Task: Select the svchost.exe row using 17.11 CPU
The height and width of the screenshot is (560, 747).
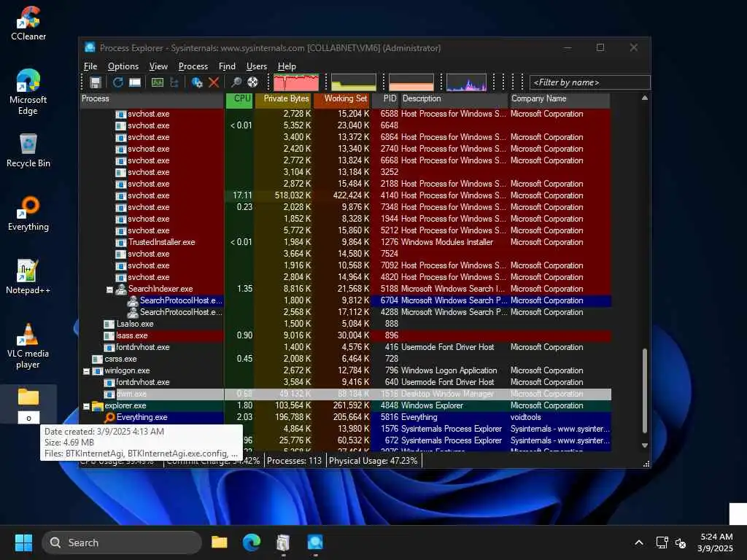Action: tap(345, 195)
